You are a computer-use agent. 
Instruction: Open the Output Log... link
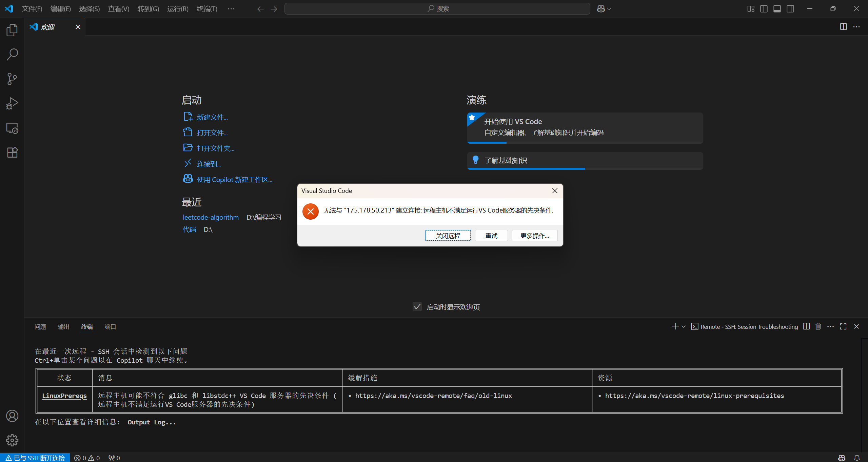pos(152,422)
